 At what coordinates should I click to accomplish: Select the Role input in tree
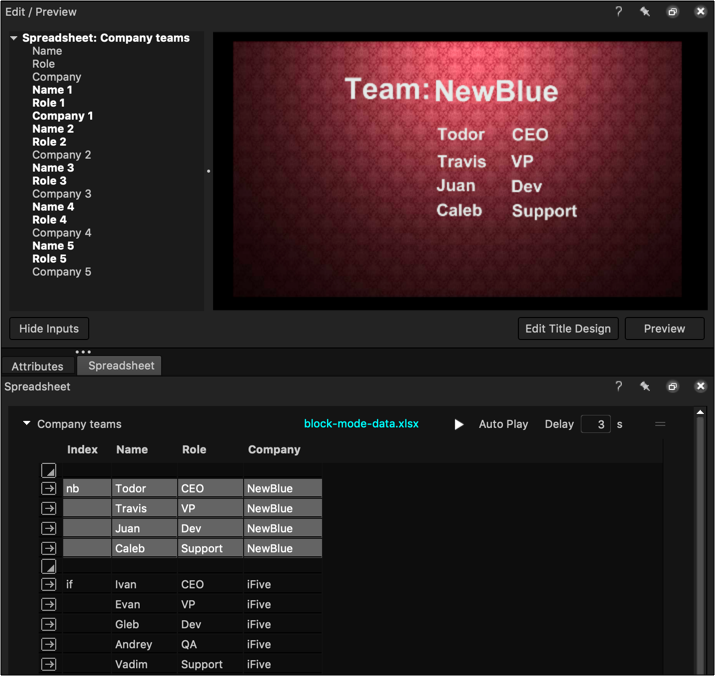pos(43,64)
